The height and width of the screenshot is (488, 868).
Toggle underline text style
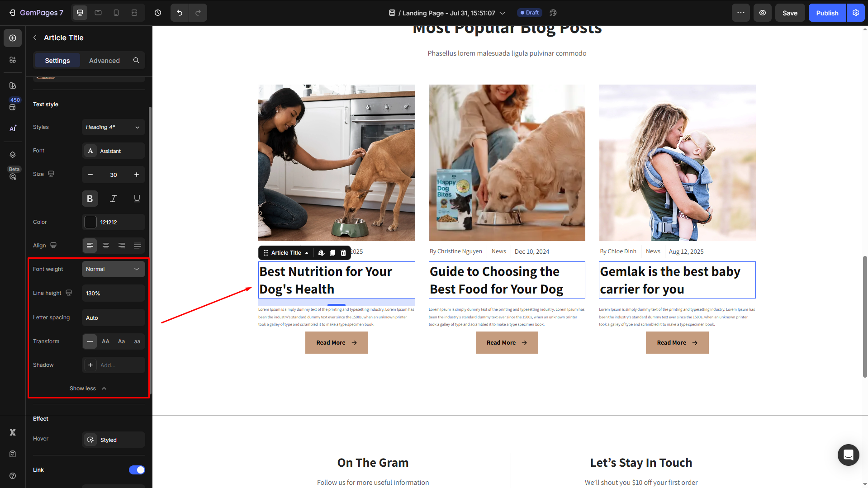click(x=137, y=199)
